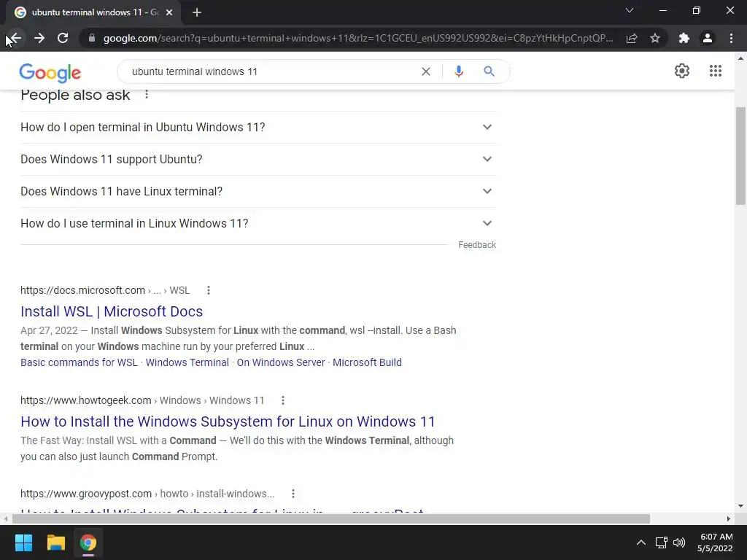
Task: Click the scroll-right arrow of horizontal scrollbar
Action: [729, 518]
